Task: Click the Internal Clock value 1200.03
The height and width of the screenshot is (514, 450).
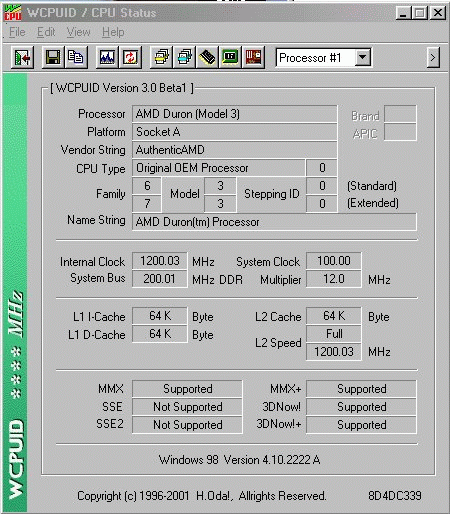Action: [x=160, y=261]
